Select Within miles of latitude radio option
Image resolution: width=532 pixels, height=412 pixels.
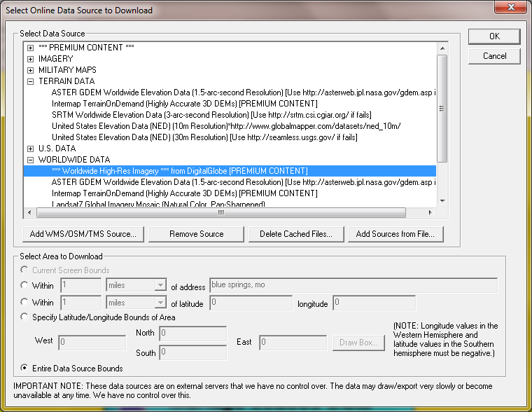pyautogui.click(x=25, y=303)
